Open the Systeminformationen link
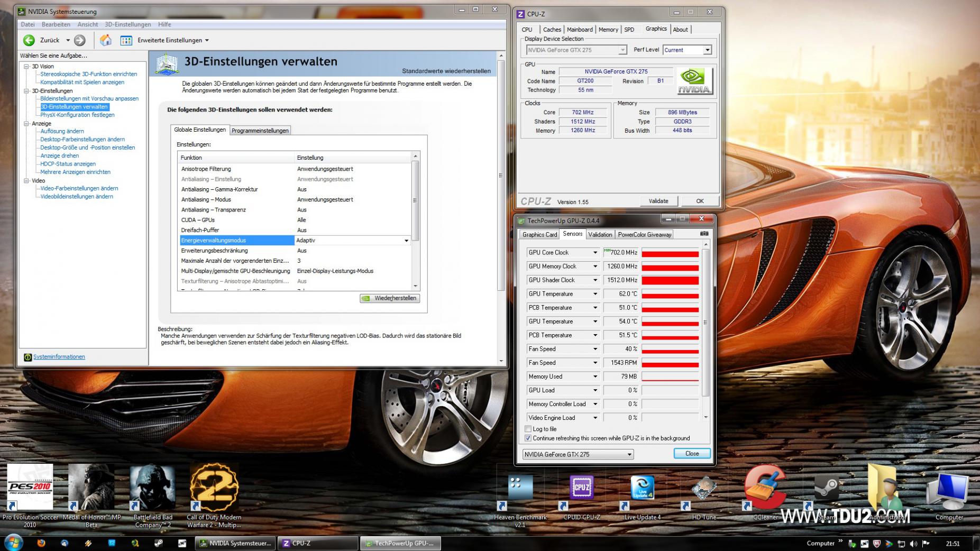Viewport: 980px width, 551px height. coord(59,357)
